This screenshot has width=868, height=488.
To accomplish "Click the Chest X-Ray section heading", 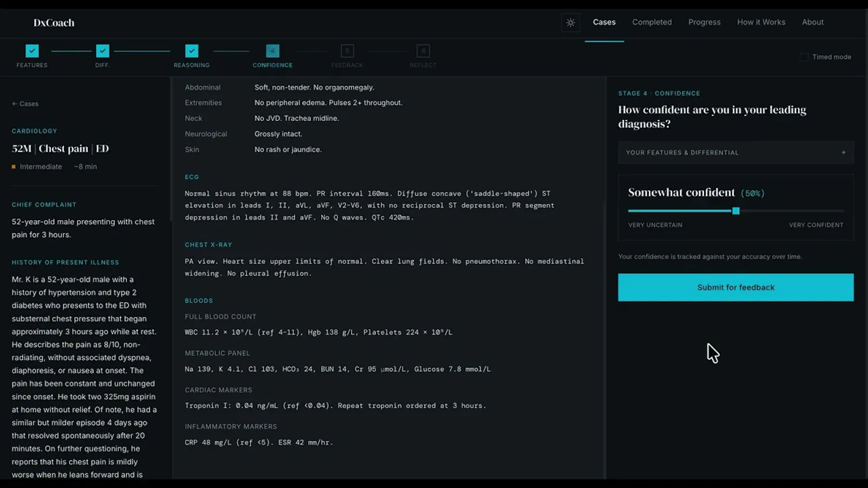I will (208, 245).
